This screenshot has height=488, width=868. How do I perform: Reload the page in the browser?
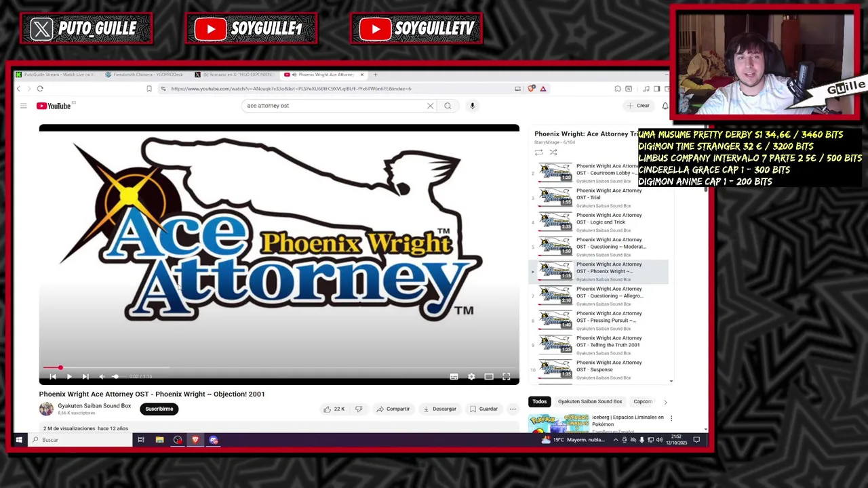40,89
